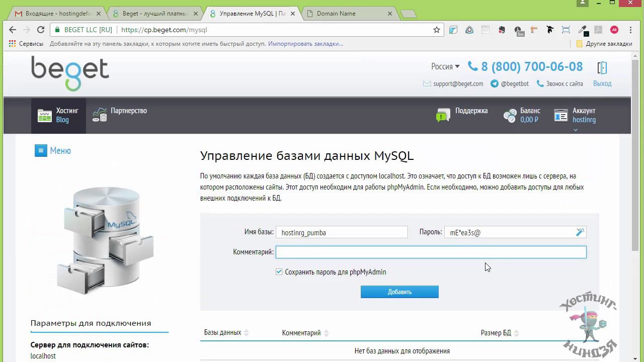Click the red Ali extension icon
Image resolution: width=644 pixels, height=362 pixels.
614,30
